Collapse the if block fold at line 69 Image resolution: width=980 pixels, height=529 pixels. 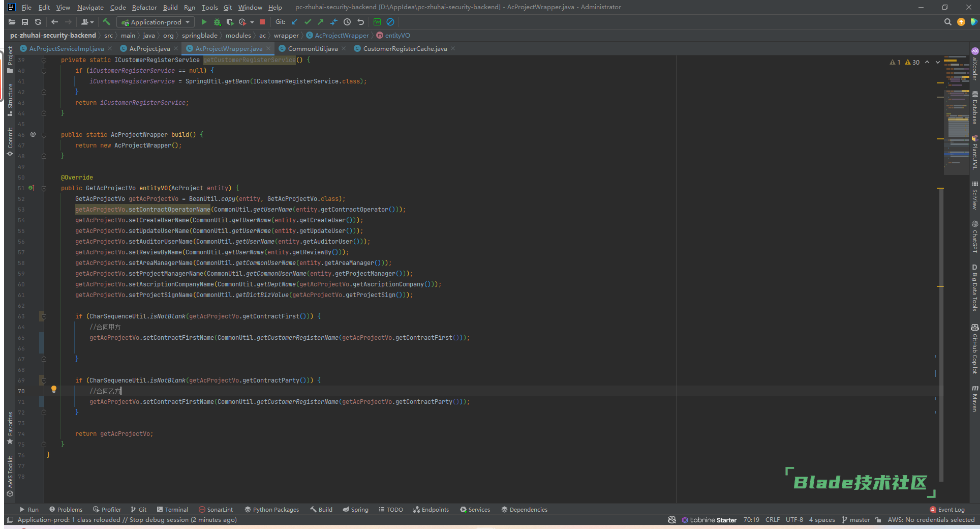coord(44,380)
